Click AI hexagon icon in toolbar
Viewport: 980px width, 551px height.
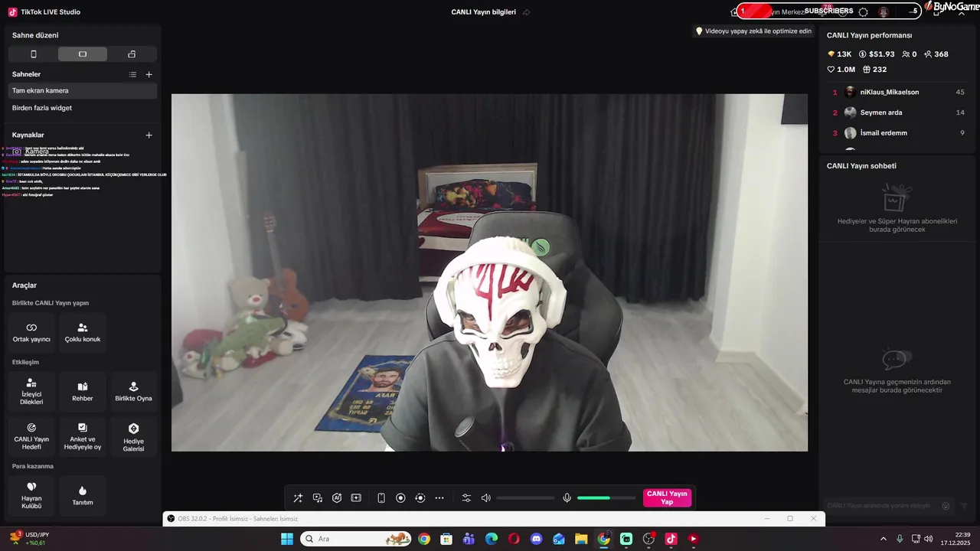(x=337, y=498)
